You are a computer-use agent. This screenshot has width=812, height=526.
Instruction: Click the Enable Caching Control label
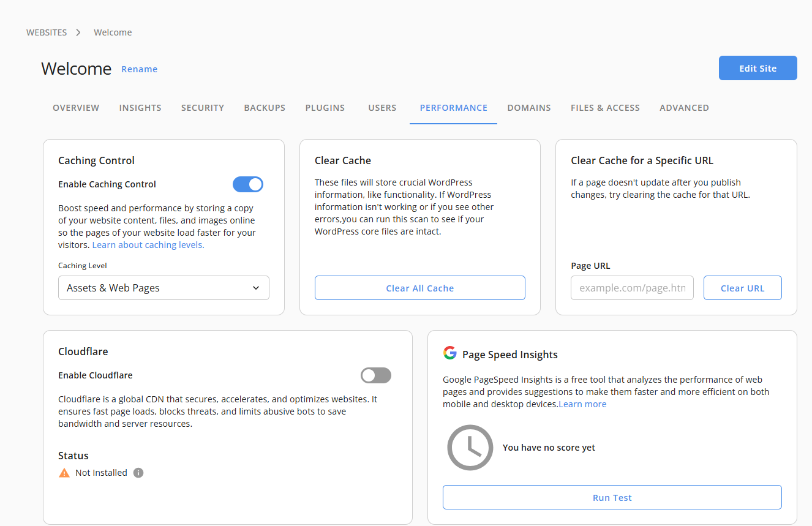pos(107,184)
